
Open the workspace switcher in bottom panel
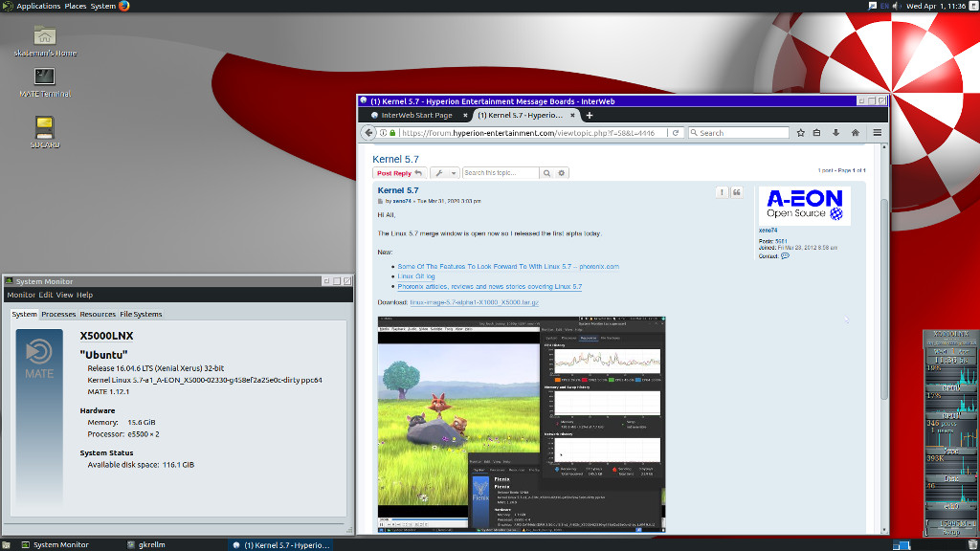902,544
